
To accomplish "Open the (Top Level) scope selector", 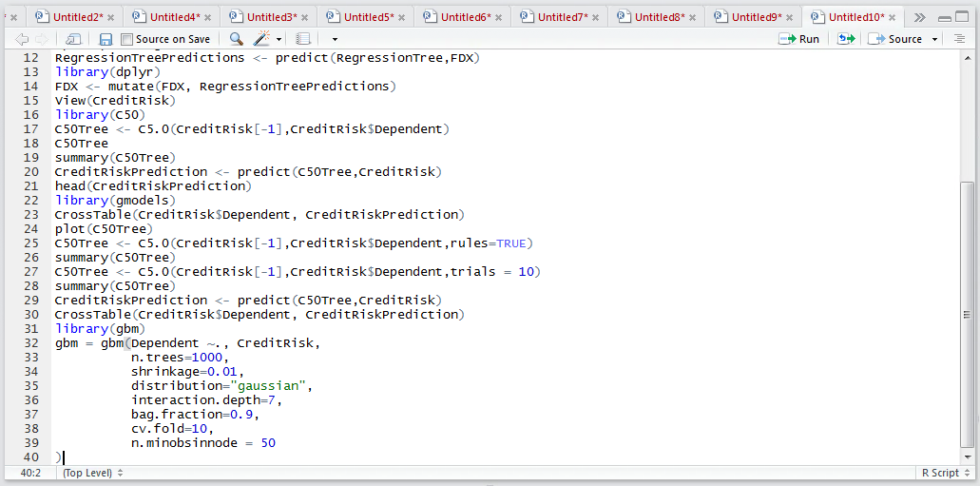I will pos(93,473).
